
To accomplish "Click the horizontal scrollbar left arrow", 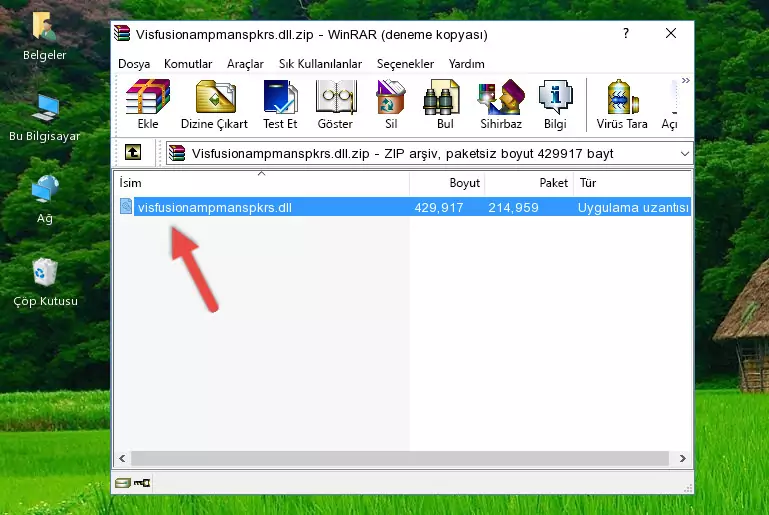I will (123, 458).
